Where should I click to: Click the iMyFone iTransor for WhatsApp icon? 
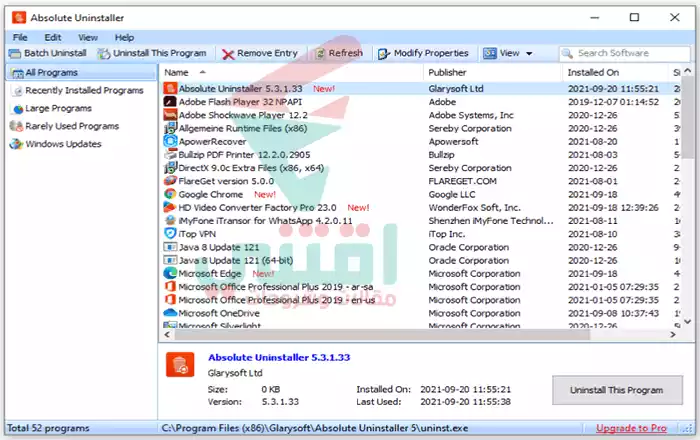pyautogui.click(x=170, y=220)
